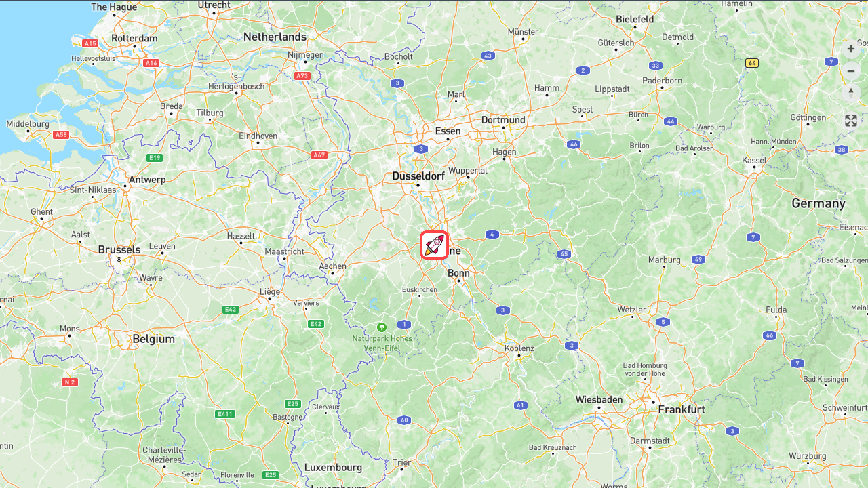Image resolution: width=868 pixels, height=488 pixels.
Task: Enter fullscreen map view
Action: [851, 121]
